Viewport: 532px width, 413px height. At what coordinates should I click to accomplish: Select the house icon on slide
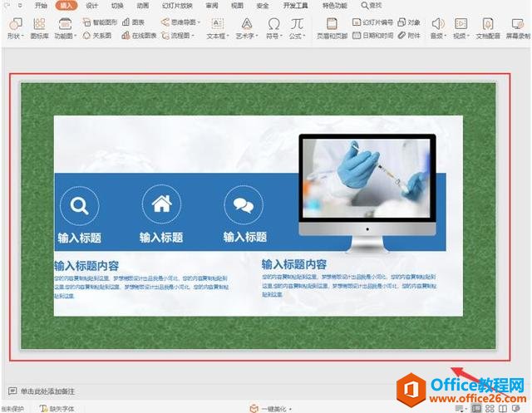click(x=161, y=204)
